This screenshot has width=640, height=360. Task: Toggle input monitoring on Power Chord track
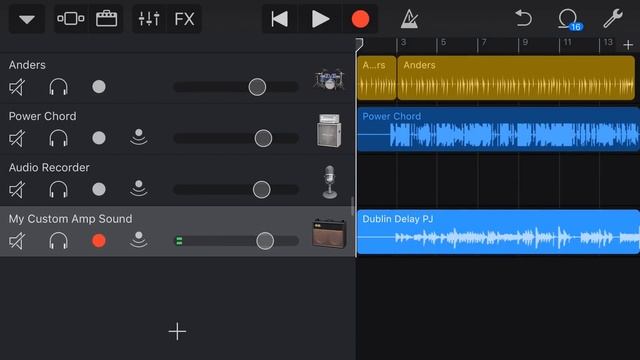139,137
